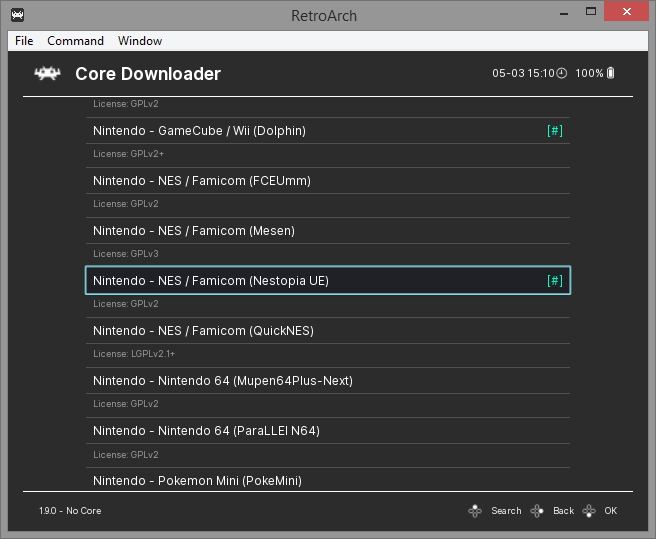
Task: Click the battery icon showing 100%
Action: tap(610, 73)
